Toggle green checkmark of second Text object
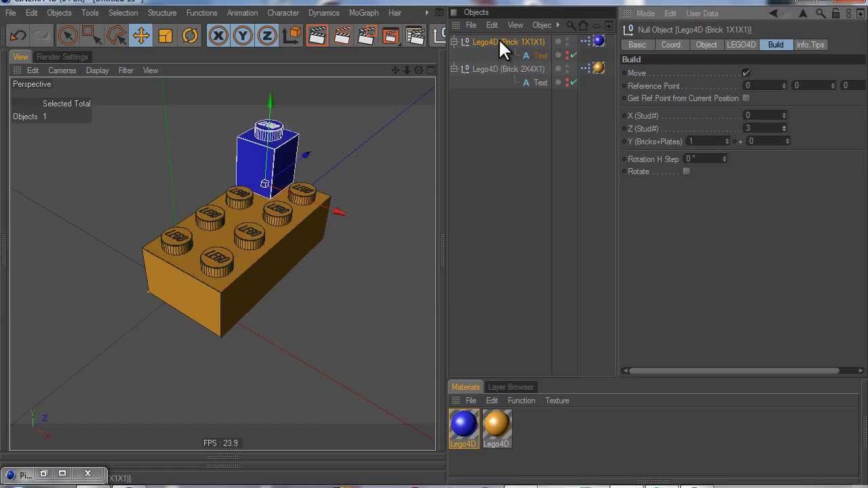Viewport: 868px width, 488px height. 574,82
